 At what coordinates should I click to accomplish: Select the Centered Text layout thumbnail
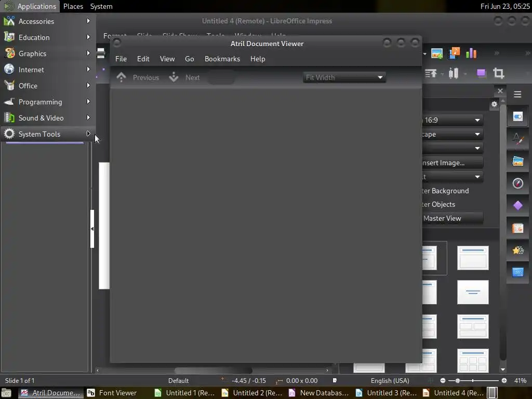pos(473,292)
